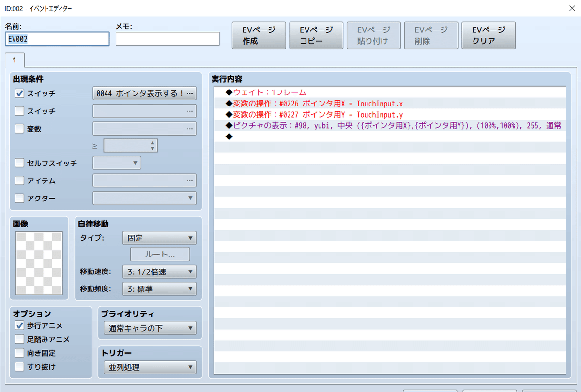Click the EVページクリア button

pyautogui.click(x=489, y=35)
